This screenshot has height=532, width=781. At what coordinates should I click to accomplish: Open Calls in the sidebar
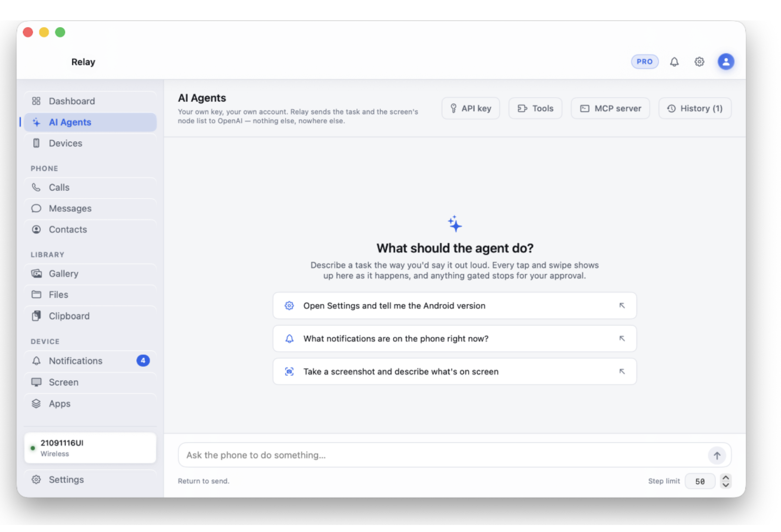point(90,187)
